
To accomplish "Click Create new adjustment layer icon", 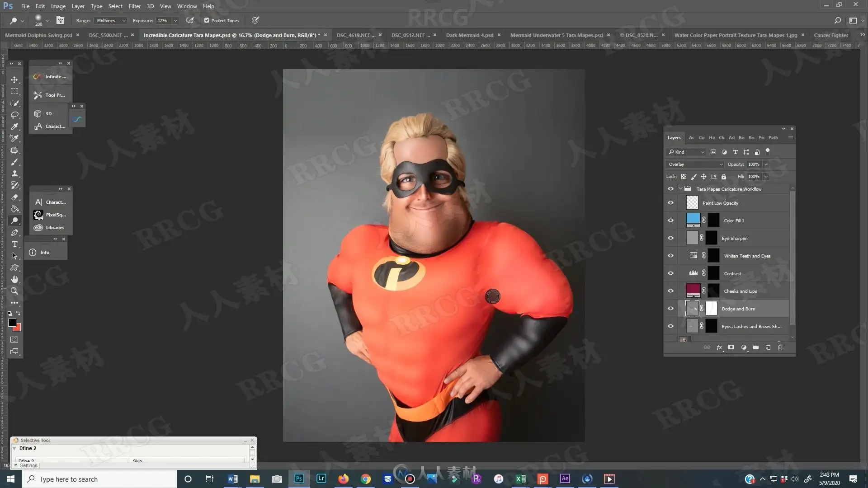I will 744,347.
